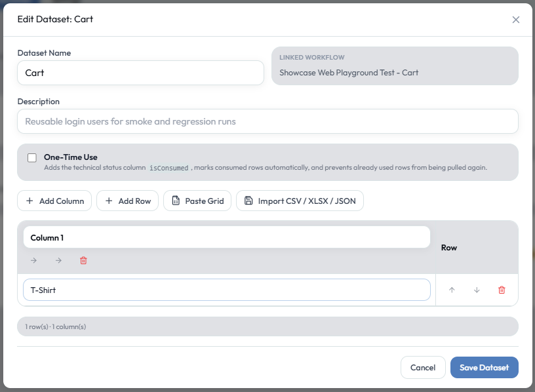Add a new row to the dataset
This screenshot has width=535, height=392.
pos(128,201)
